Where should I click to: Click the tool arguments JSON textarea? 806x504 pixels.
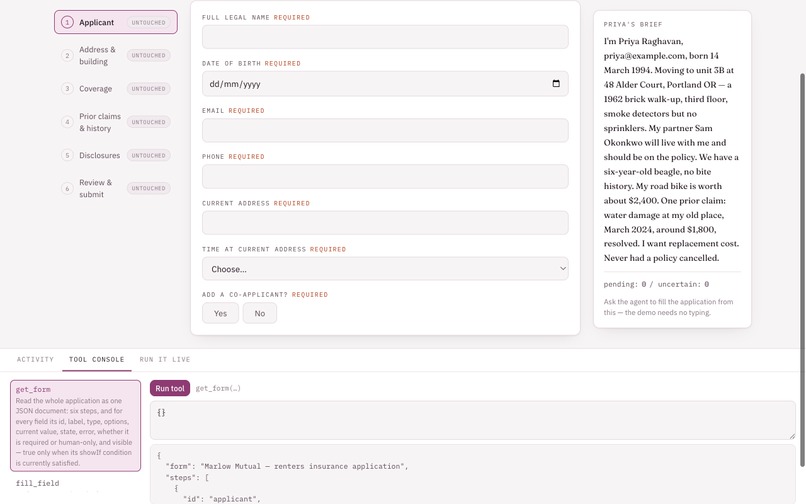coord(472,420)
